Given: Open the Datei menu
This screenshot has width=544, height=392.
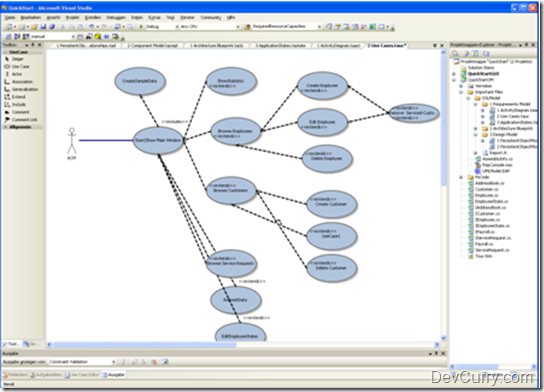Looking at the screenshot, I should (x=10, y=17).
